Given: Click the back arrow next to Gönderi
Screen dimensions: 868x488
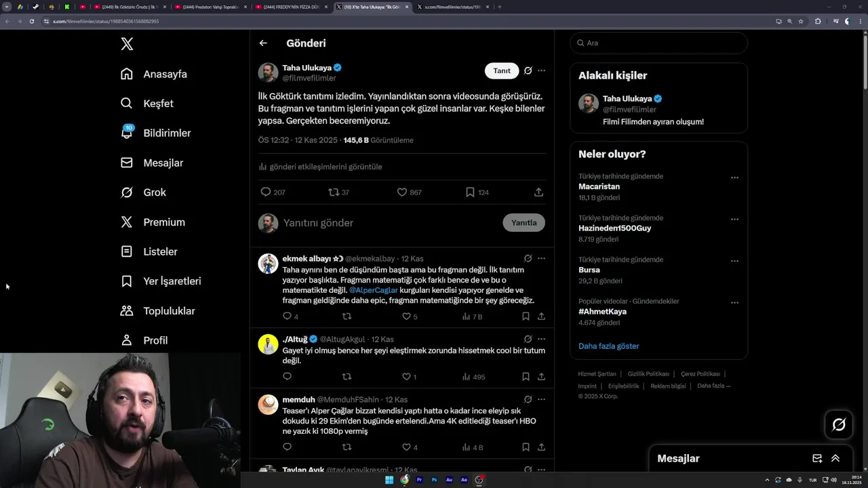Looking at the screenshot, I should pyautogui.click(x=263, y=43).
